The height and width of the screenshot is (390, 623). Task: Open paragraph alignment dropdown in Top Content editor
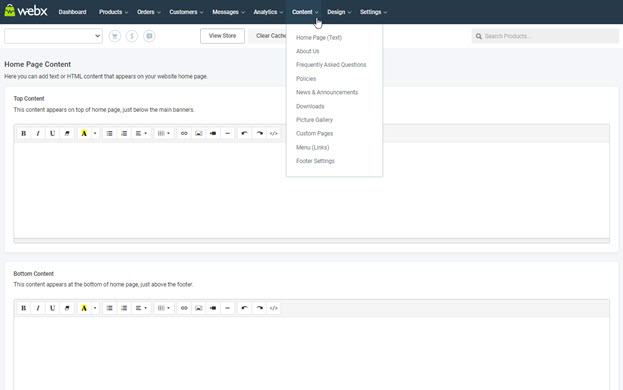(141, 133)
